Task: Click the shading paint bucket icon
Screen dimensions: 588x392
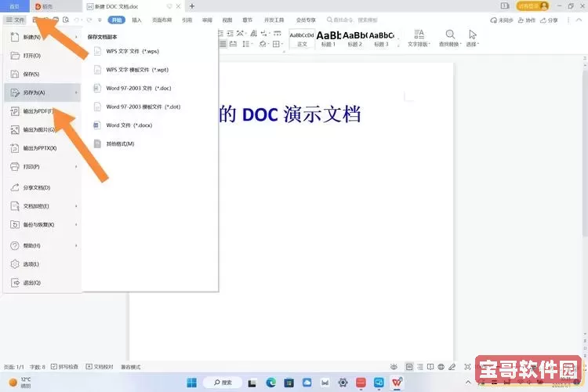Action: 263,44
